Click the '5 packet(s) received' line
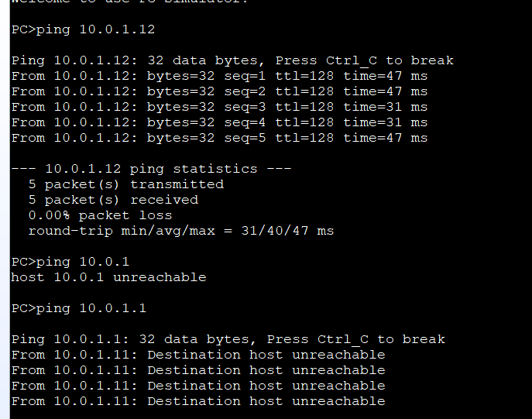Image resolution: width=532 pixels, height=419 pixels. coord(113,200)
